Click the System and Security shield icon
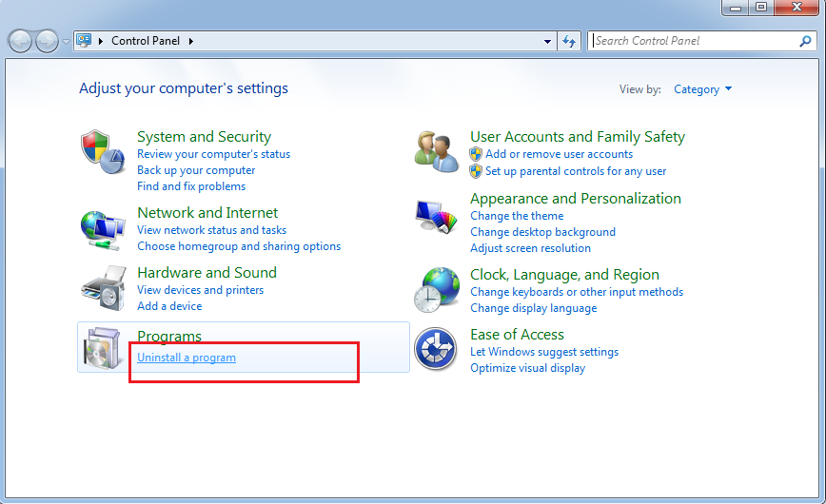826x504 pixels. 103,151
